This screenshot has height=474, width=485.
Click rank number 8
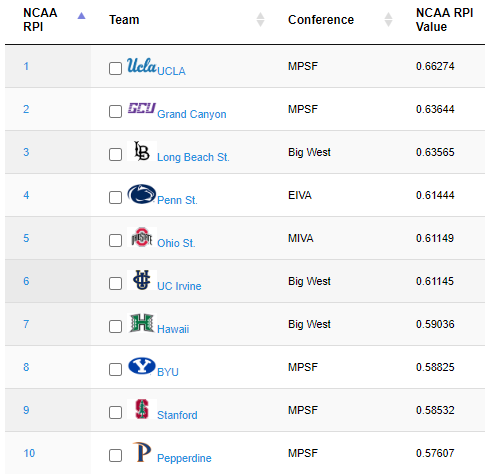coord(26,367)
